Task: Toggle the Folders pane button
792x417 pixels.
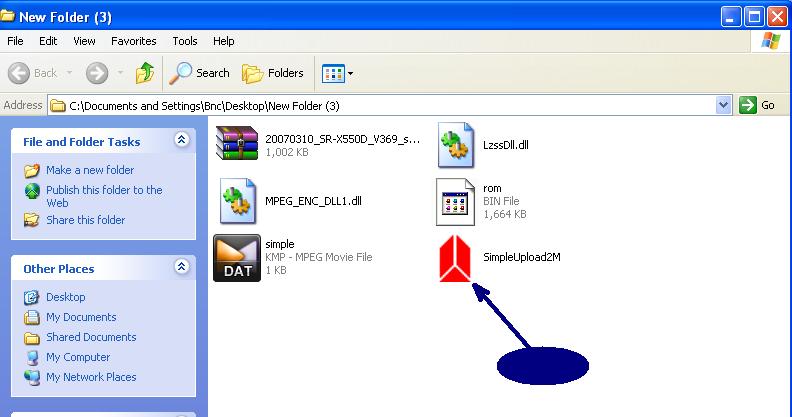Action: point(273,73)
